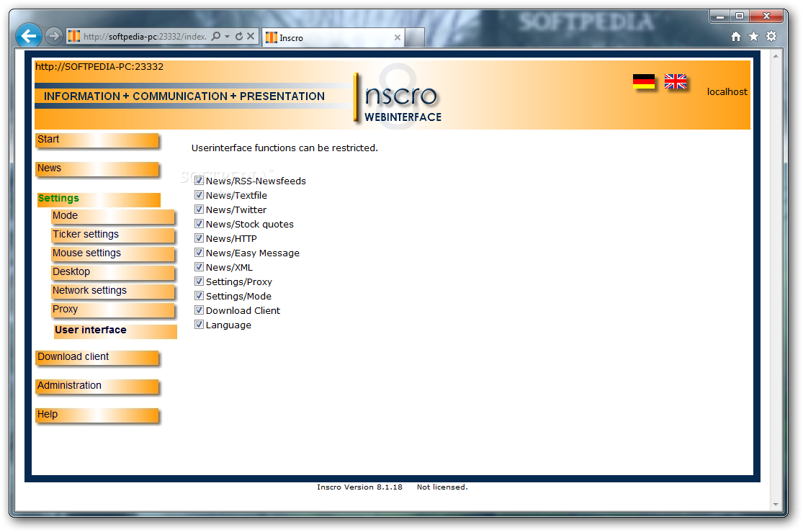Click the refresh page icon
This screenshot has width=803, height=532.
239,36
